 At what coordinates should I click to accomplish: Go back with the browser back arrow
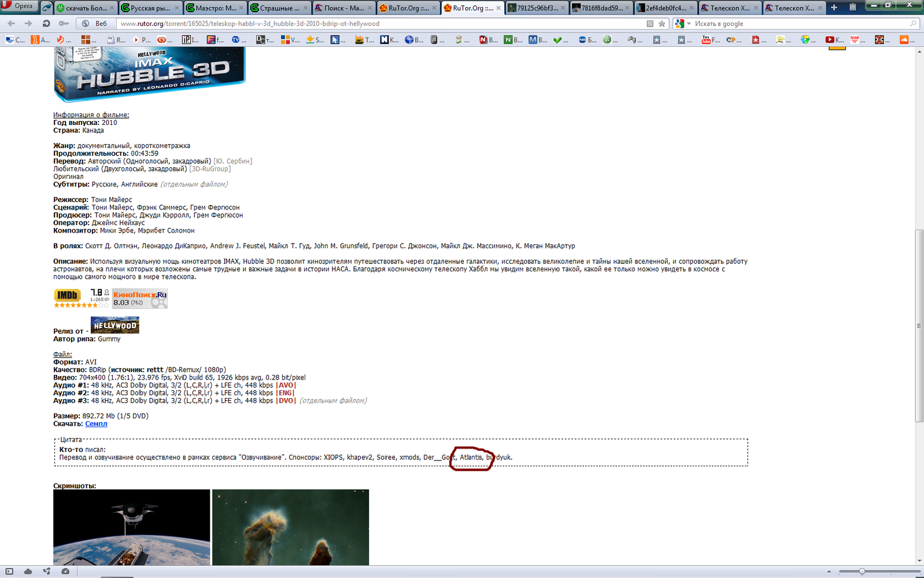(11, 24)
